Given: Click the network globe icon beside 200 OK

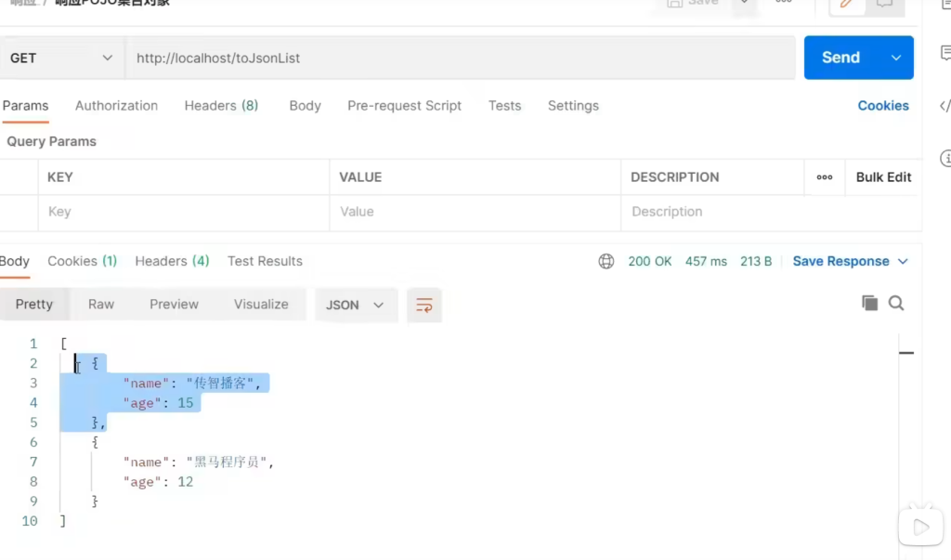Looking at the screenshot, I should point(606,261).
